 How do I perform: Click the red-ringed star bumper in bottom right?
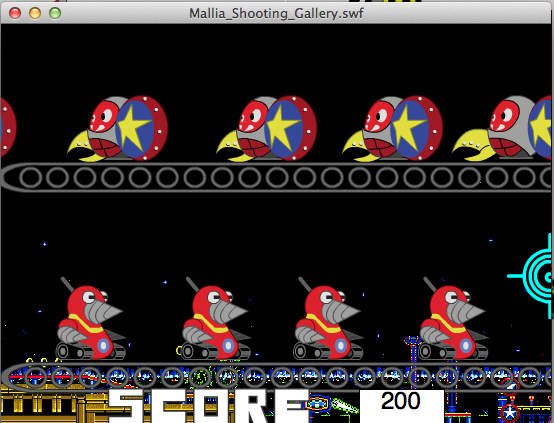point(509,412)
